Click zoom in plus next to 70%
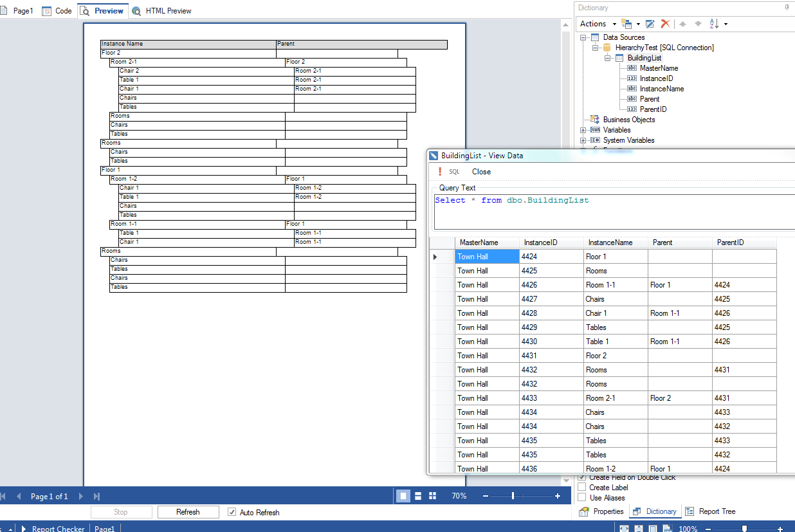This screenshot has width=795, height=532. [x=558, y=496]
